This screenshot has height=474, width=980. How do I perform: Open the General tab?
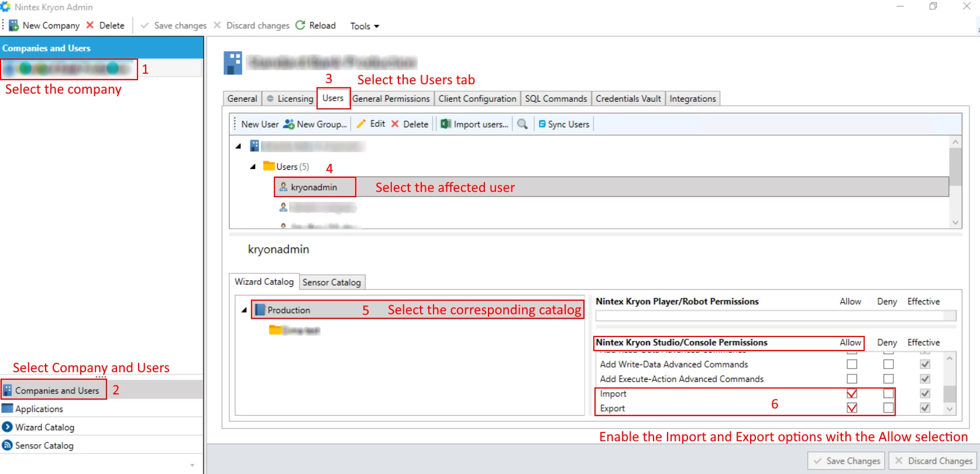242,98
